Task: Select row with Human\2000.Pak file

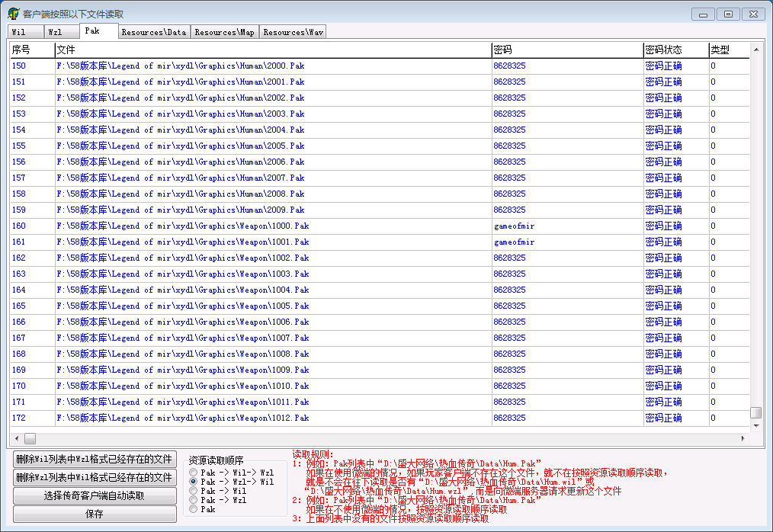Action: (380, 66)
